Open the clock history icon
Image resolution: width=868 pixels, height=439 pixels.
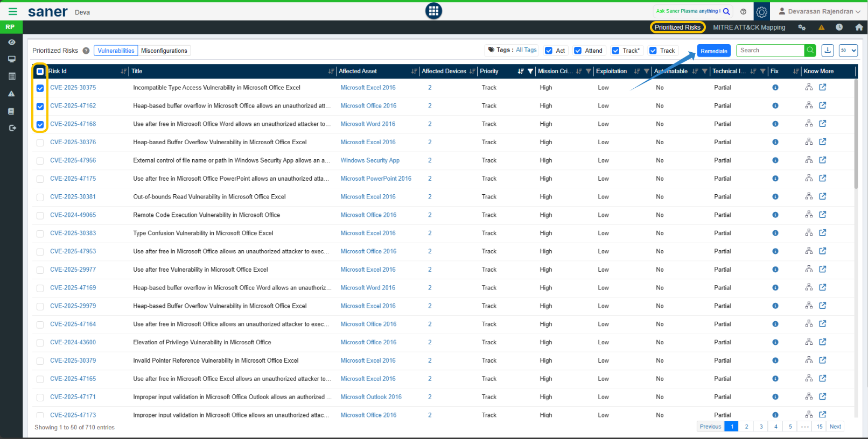pos(839,27)
